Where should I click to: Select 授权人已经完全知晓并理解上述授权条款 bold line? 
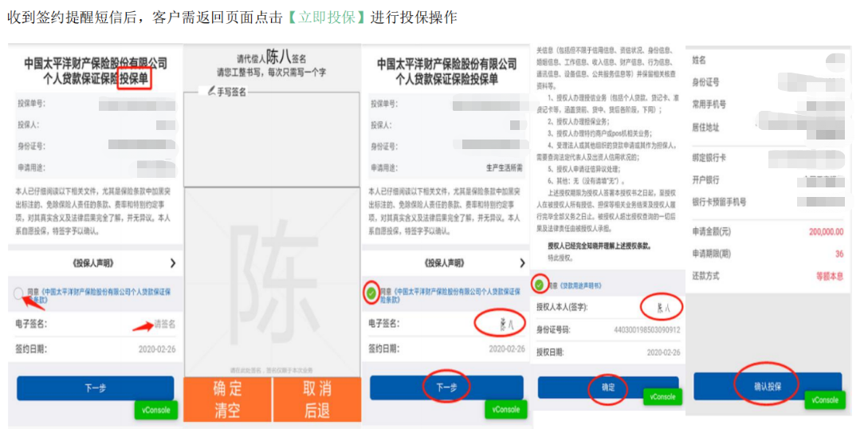pos(599,245)
